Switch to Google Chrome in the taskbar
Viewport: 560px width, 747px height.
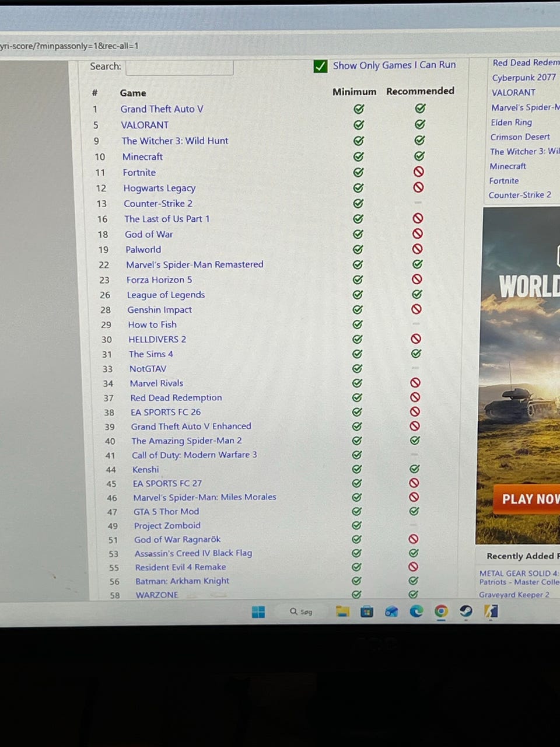[441, 611]
